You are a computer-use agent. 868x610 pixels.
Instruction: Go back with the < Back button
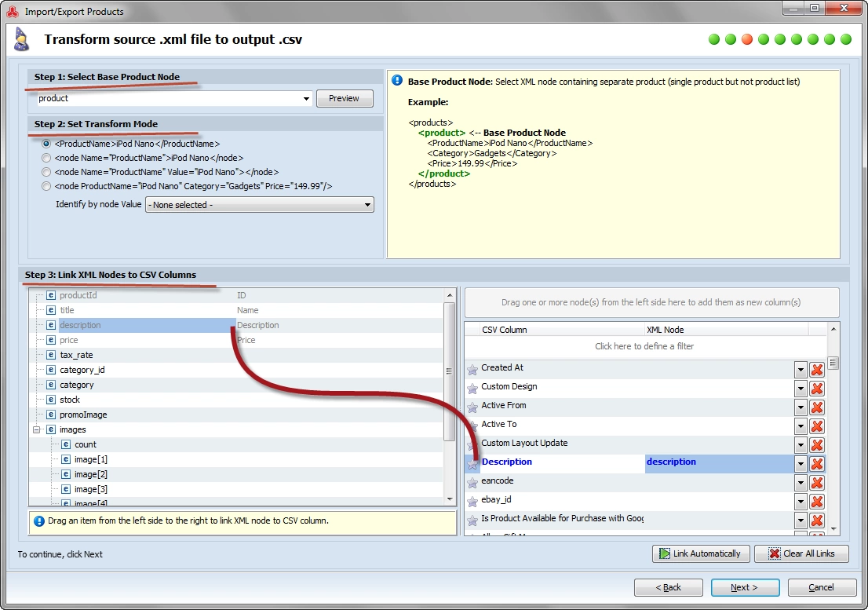pyautogui.click(x=668, y=587)
